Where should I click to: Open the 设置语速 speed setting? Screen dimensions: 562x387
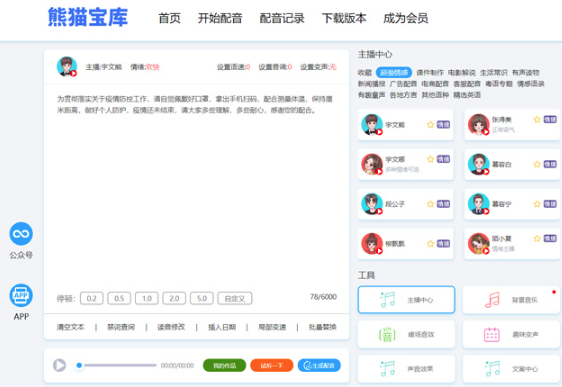point(233,67)
